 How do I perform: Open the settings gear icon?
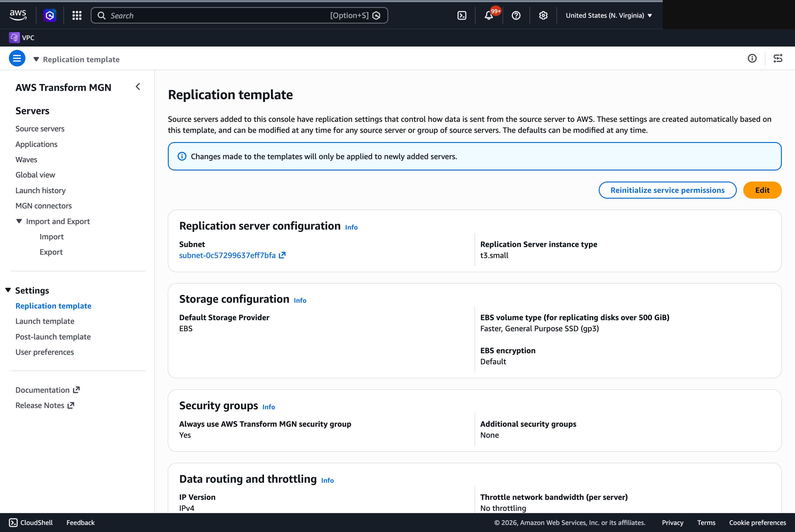point(543,15)
